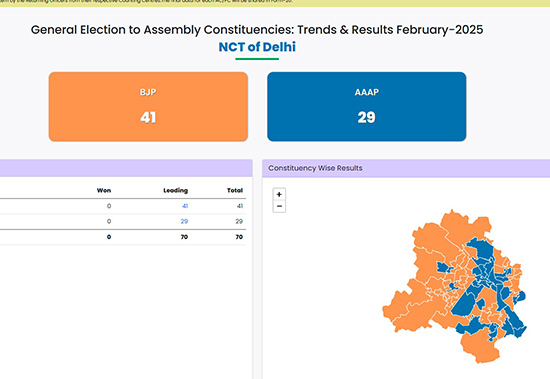Click the AAAP total value 29 in table
550x379 pixels.
(x=239, y=221)
